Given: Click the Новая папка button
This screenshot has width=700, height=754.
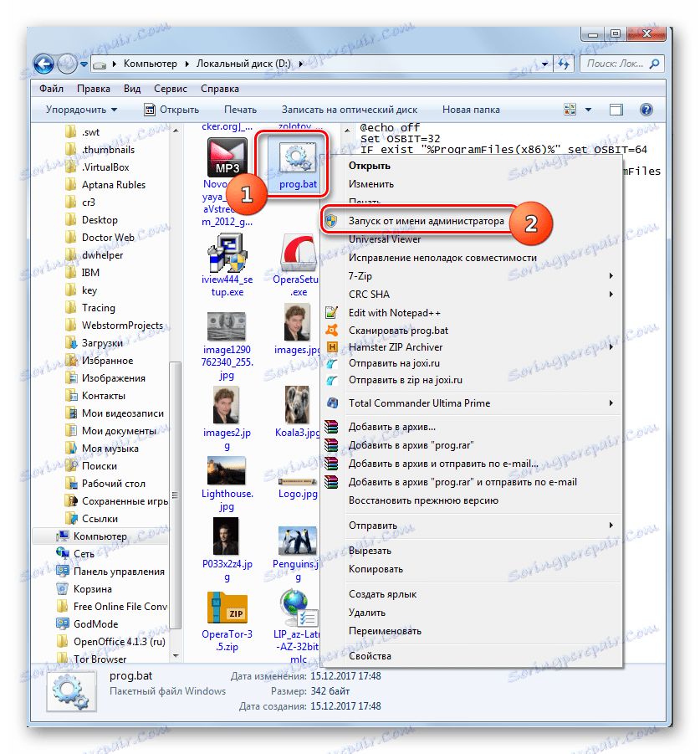Looking at the screenshot, I should tap(471, 110).
